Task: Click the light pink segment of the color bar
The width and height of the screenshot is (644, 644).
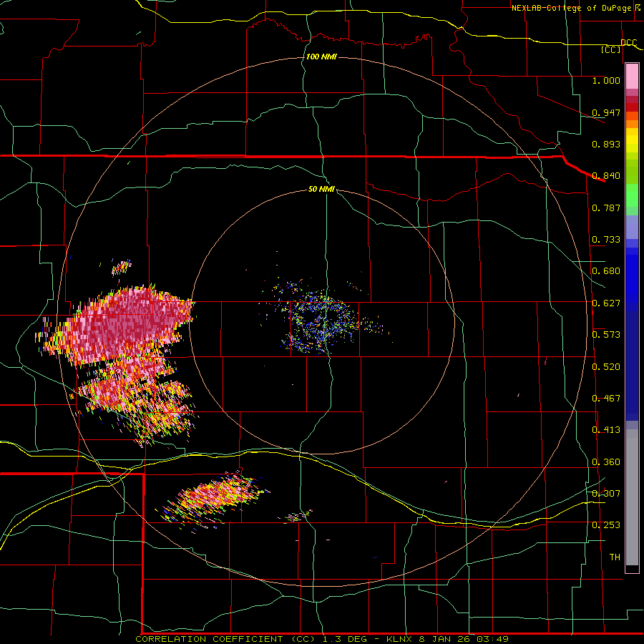Action: point(632,77)
